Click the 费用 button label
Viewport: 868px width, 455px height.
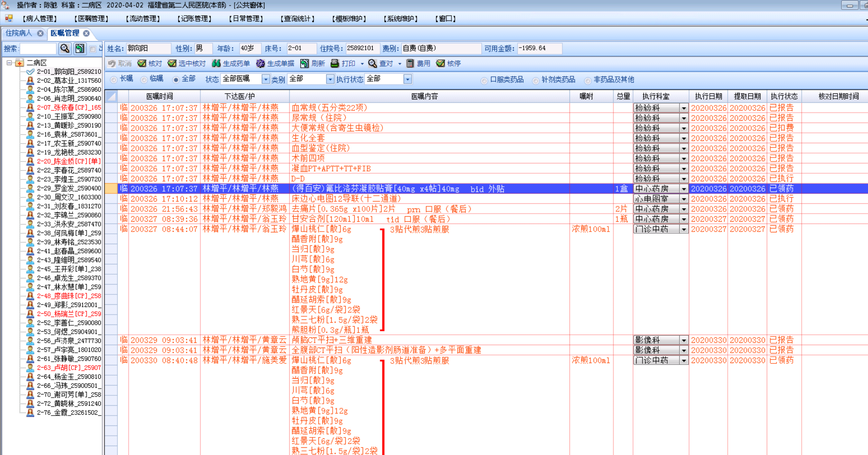[x=424, y=64]
